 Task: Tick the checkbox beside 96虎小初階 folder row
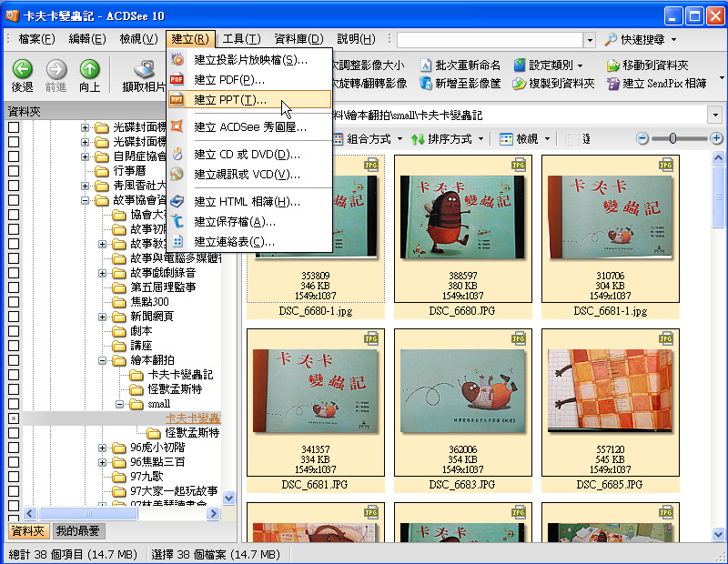click(x=14, y=448)
